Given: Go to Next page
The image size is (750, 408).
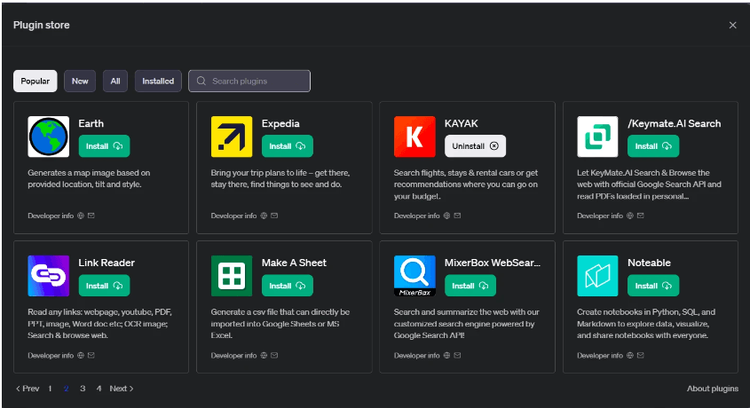Looking at the screenshot, I should [121, 388].
